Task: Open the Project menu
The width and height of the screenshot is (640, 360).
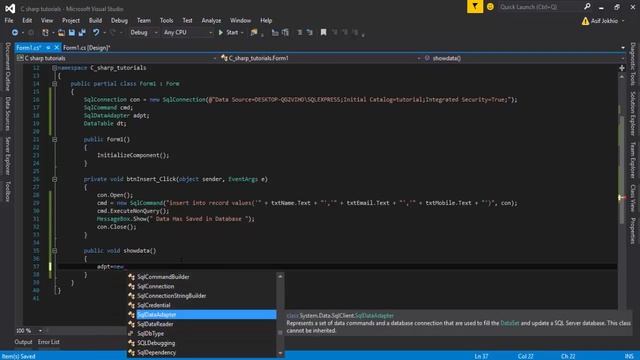Action: click(x=71, y=20)
